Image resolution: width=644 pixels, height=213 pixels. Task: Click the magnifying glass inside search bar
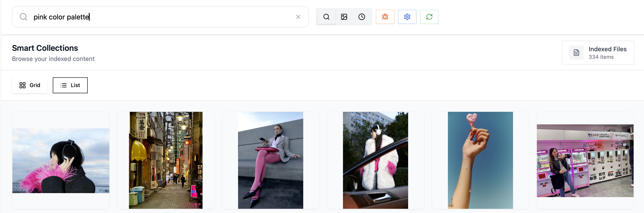point(23,17)
